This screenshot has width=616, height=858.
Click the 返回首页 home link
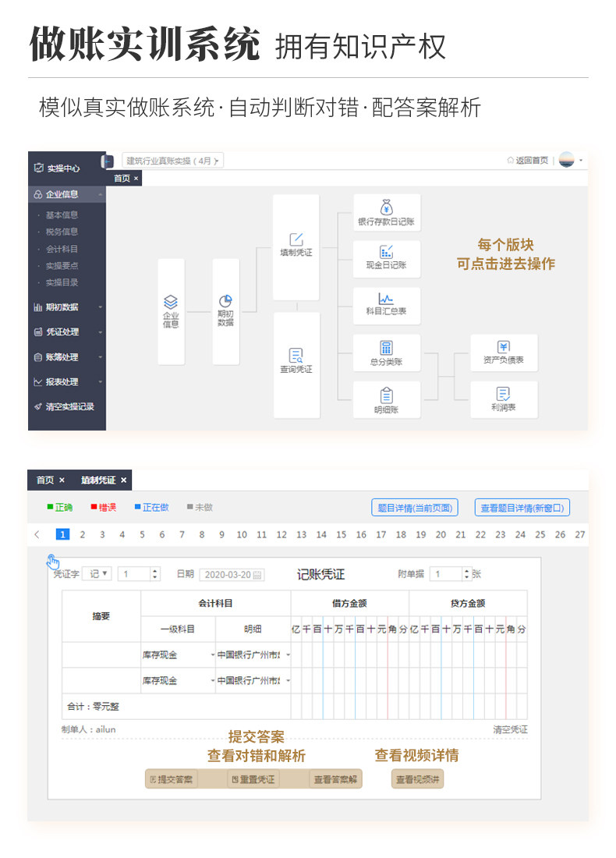click(527, 161)
